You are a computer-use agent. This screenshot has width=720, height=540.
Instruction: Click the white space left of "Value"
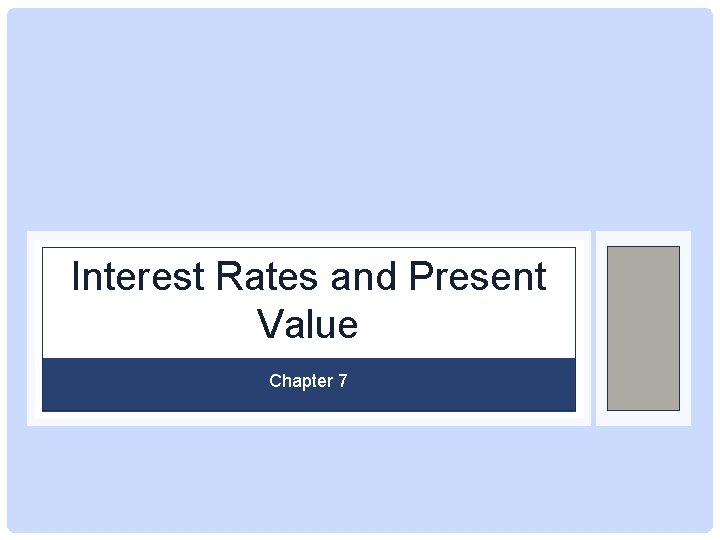click(x=149, y=324)
